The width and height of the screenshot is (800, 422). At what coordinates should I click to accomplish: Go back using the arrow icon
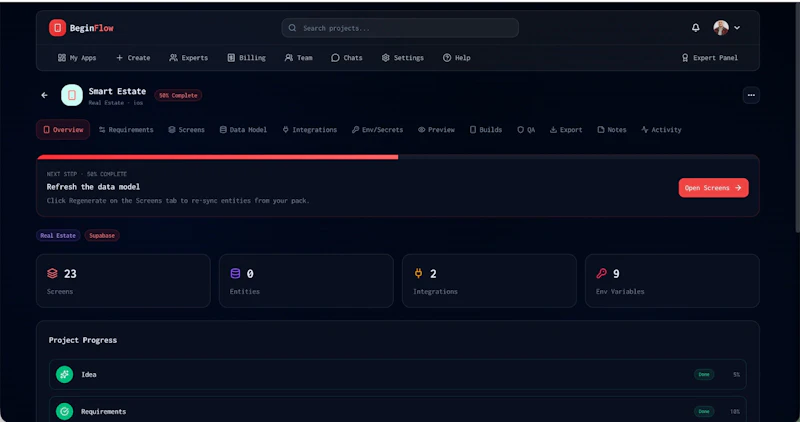(45, 95)
